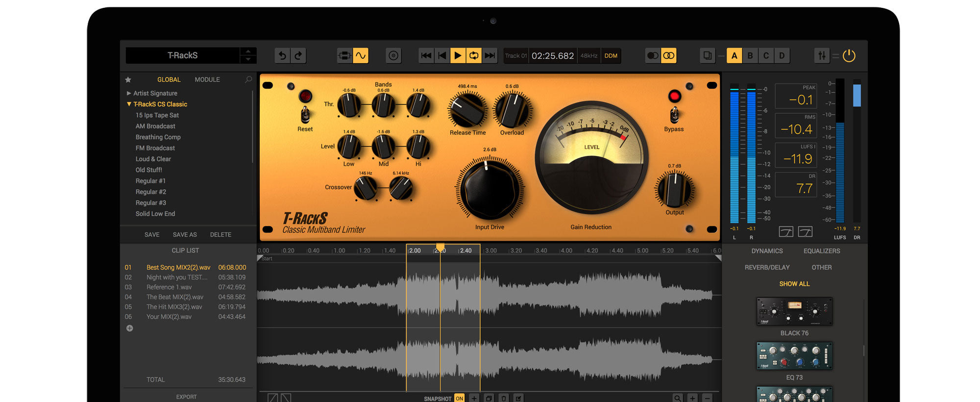Edit the snapshot with pencil icon

point(518,399)
